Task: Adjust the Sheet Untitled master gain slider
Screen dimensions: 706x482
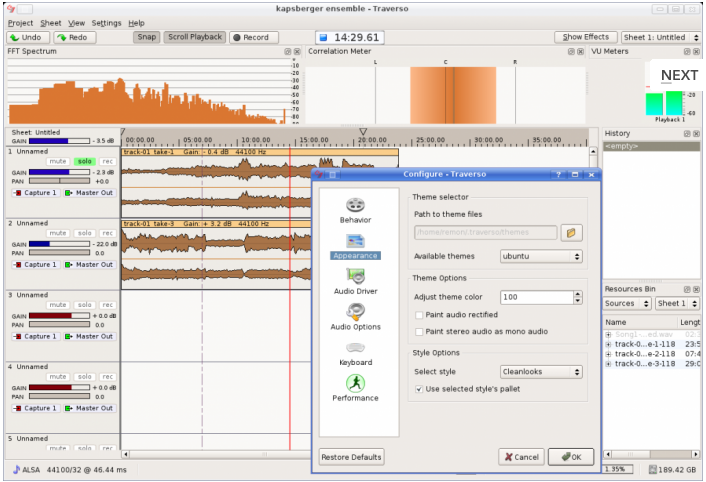Action: tap(59, 141)
